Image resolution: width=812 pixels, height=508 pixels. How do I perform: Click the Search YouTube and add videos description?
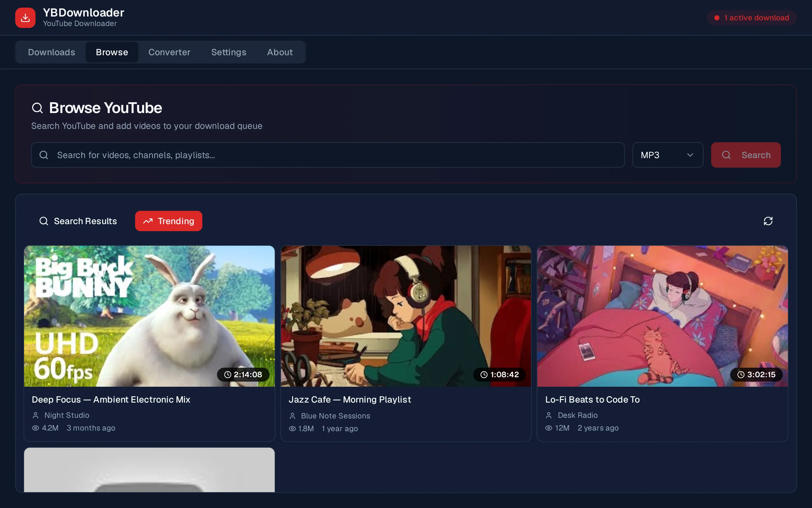point(147,126)
